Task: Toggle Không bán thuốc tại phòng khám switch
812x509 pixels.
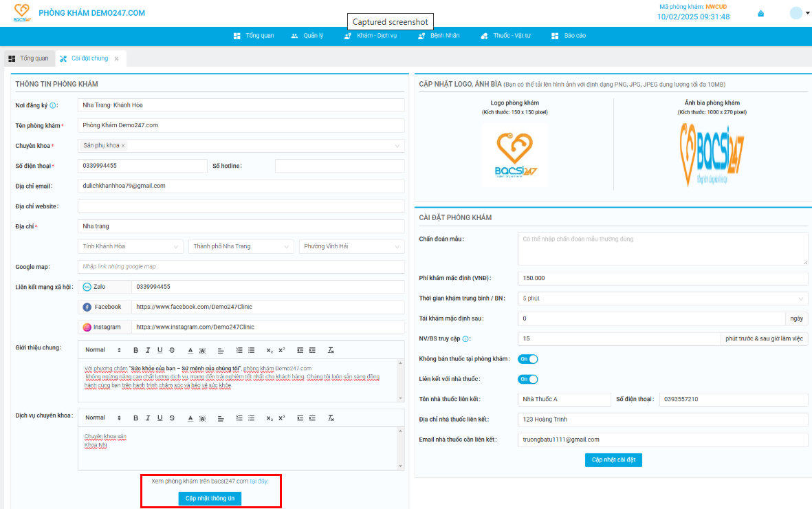Action: click(x=527, y=359)
